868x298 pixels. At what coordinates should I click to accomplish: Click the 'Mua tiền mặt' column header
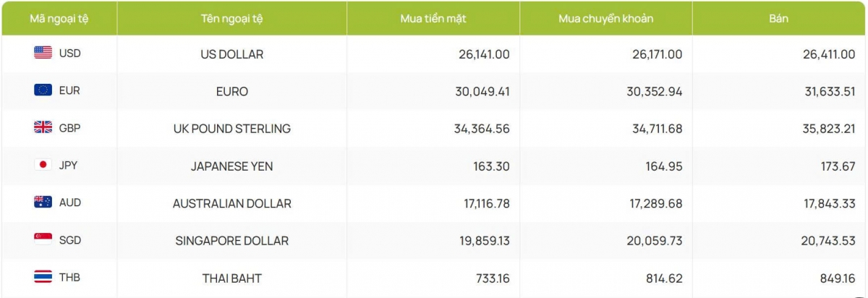coord(433,19)
